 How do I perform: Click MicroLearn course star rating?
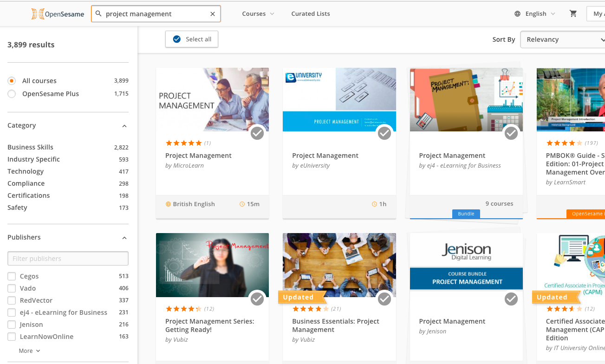(x=184, y=143)
